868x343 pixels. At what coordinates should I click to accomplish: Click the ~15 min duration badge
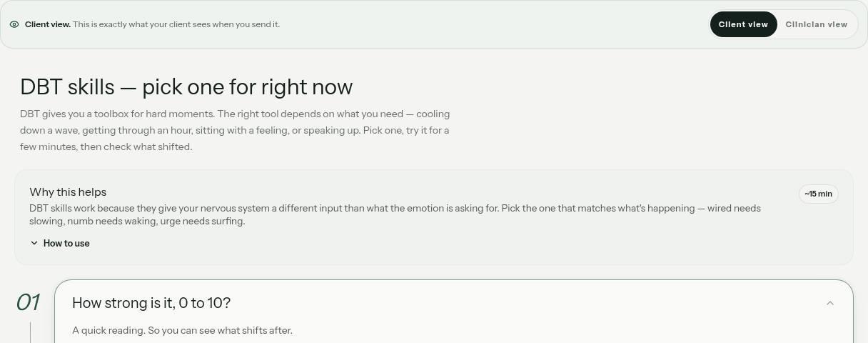coord(818,194)
